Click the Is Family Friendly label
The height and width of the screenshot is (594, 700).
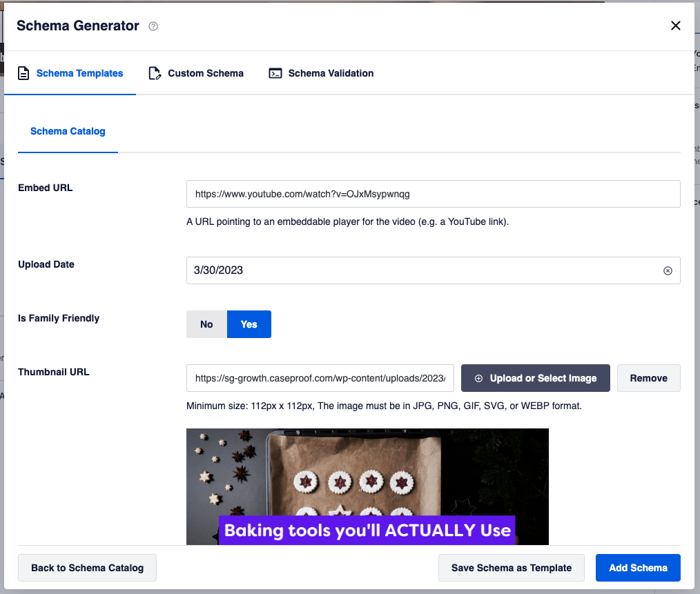[x=59, y=318]
